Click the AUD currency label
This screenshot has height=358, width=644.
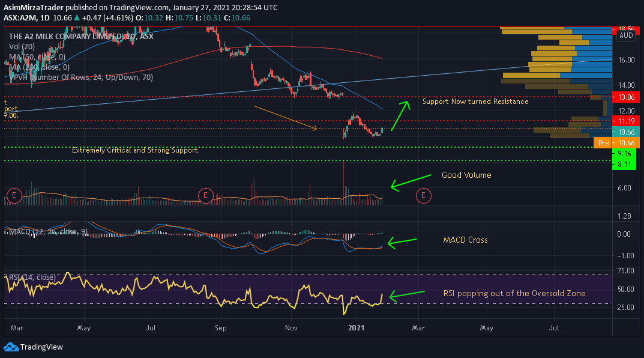(626, 35)
